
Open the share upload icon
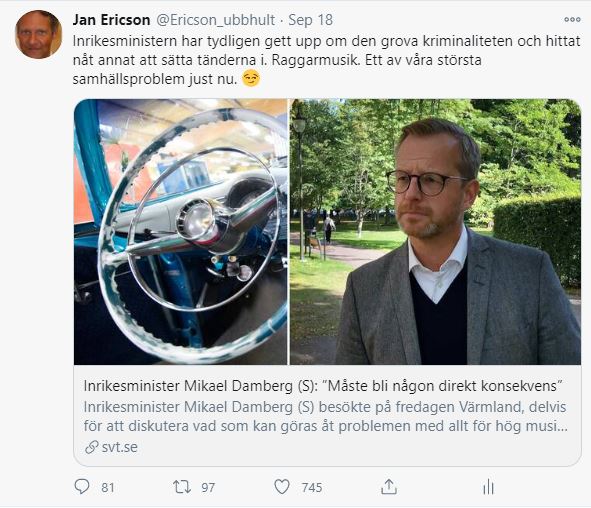click(x=389, y=487)
